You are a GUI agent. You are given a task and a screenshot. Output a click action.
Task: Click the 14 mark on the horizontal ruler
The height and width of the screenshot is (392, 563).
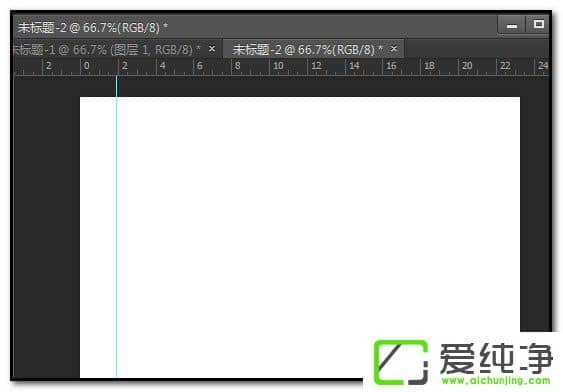354,66
